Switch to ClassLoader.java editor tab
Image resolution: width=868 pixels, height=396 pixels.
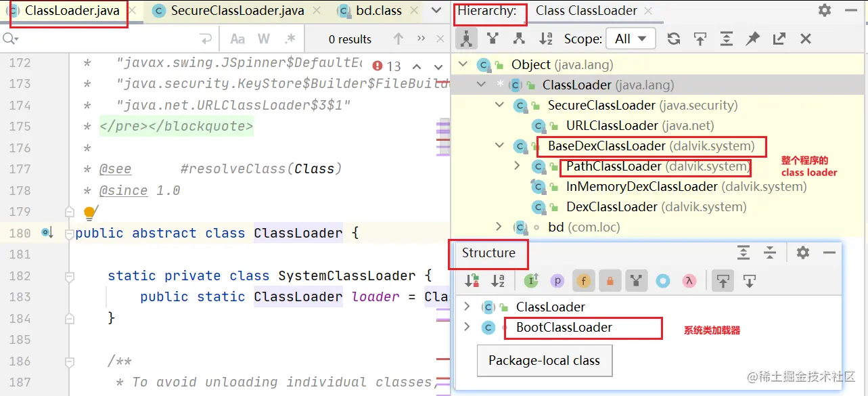(x=72, y=11)
